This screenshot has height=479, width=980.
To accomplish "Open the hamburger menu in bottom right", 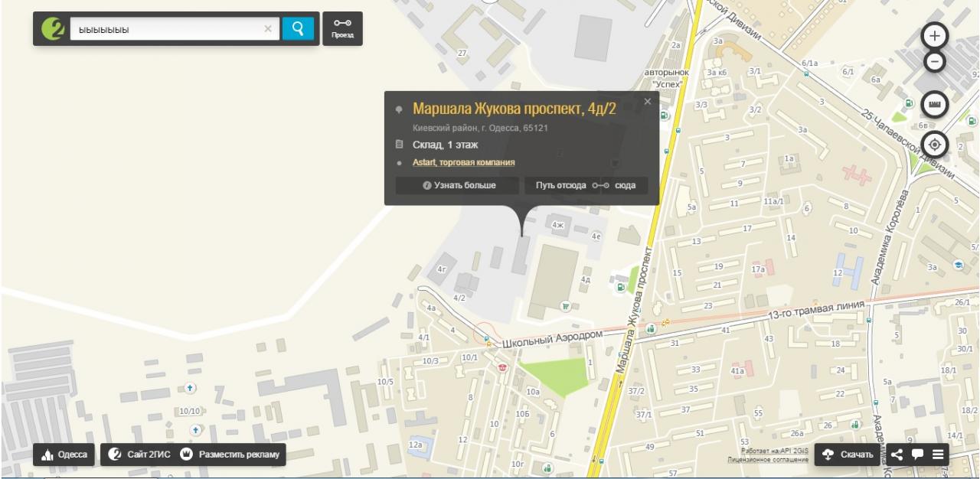I will point(937,455).
